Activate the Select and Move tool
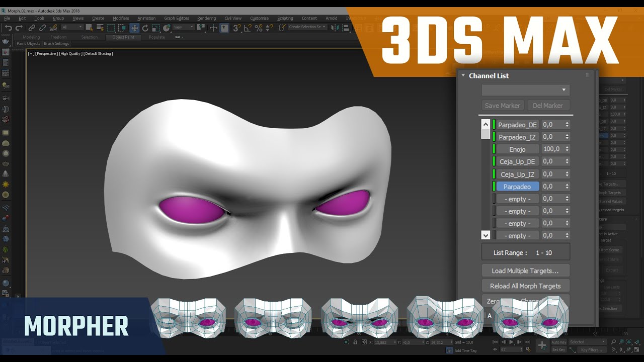644x362 pixels. coord(134,28)
